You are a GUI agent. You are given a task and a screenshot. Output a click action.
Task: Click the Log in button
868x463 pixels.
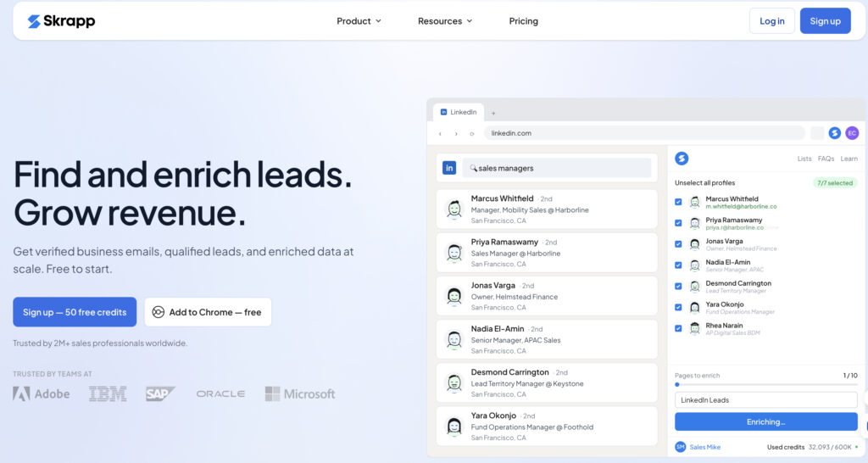click(771, 21)
